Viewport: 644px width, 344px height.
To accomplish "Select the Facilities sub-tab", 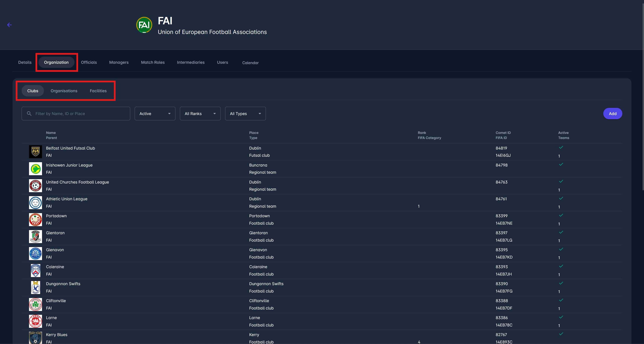I will tap(98, 91).
